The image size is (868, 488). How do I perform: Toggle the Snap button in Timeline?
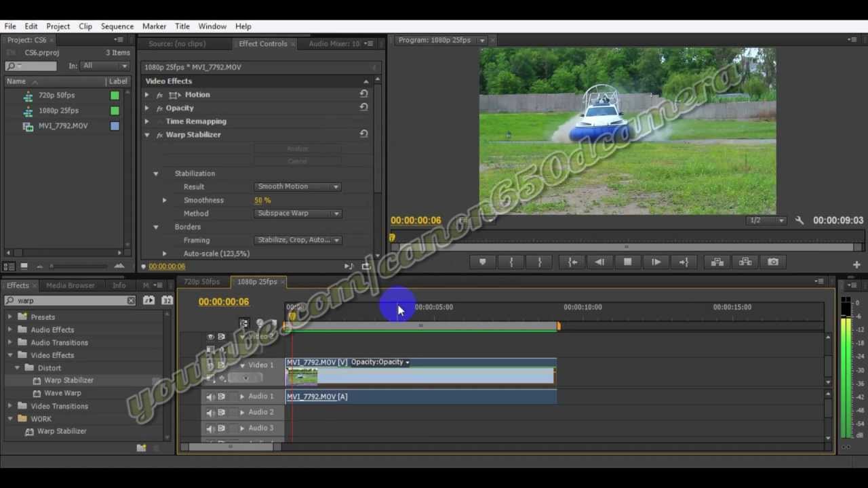click(244, 323)
